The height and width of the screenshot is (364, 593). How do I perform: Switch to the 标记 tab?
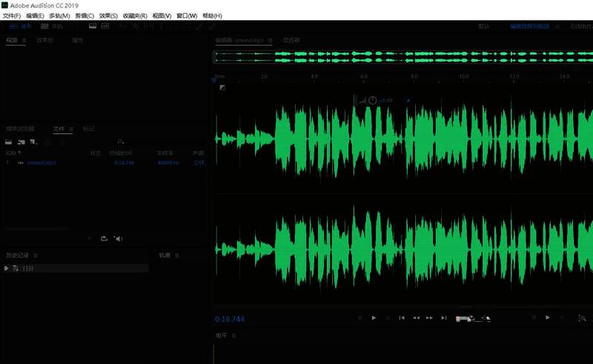click(x=89, y=128)
